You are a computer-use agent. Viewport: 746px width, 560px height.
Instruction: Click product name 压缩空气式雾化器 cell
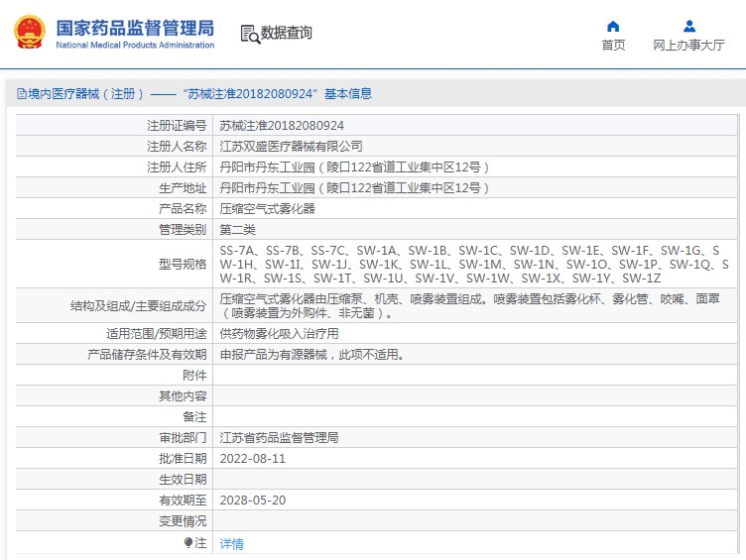point(475,209)
